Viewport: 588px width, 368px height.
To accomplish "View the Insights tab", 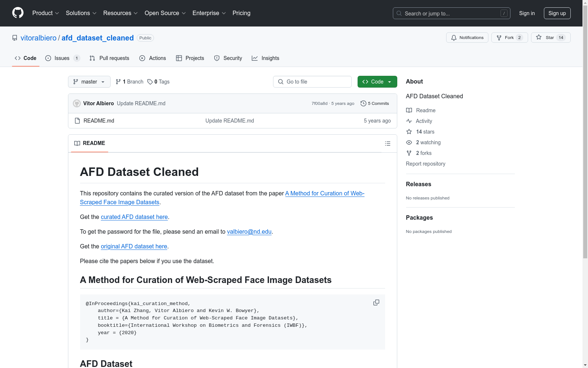I will [x=265, y=58].
